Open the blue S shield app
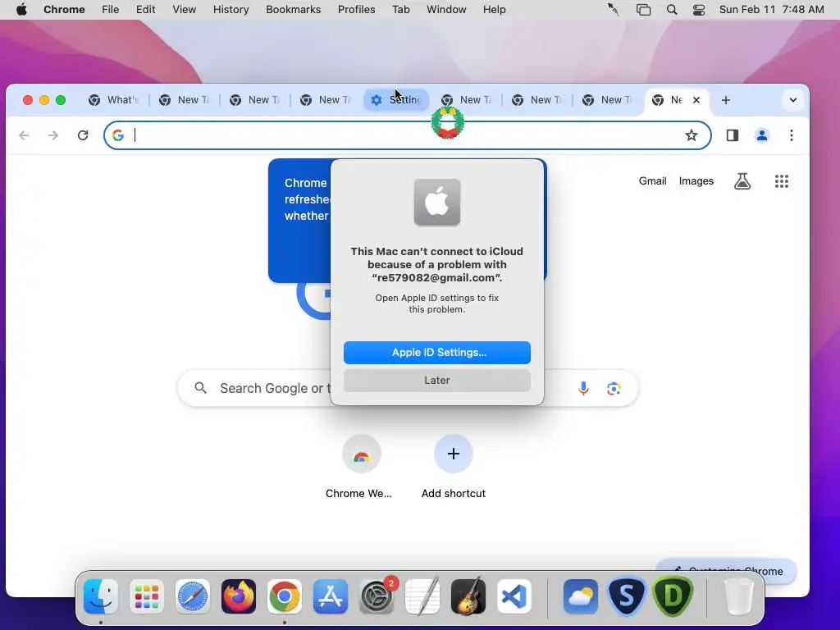This screenshot has height=630, width=840. click(x=626, y=596)
